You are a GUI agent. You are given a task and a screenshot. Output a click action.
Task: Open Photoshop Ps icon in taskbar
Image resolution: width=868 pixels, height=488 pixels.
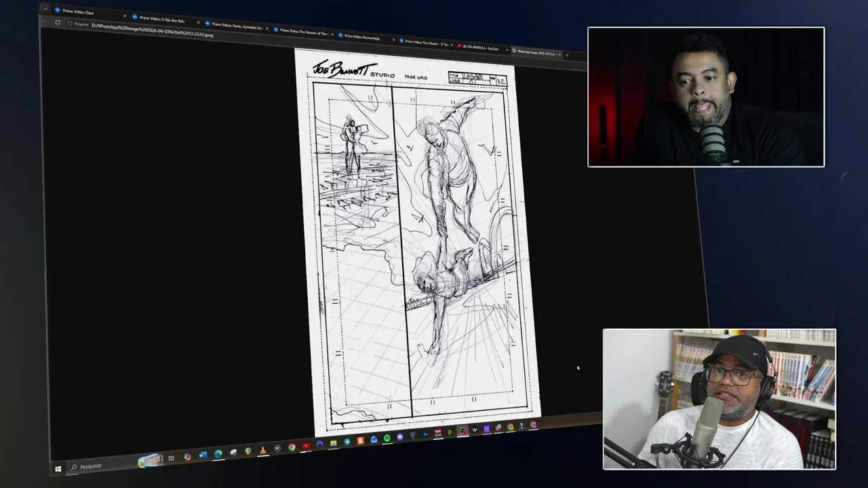coord(425,434)
